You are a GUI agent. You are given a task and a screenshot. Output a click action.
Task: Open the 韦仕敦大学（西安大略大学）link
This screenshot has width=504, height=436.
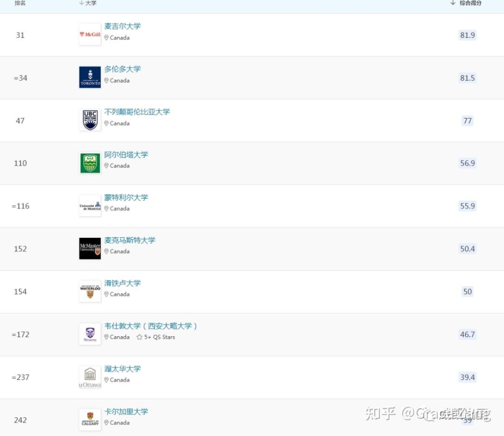pos(151,326)
